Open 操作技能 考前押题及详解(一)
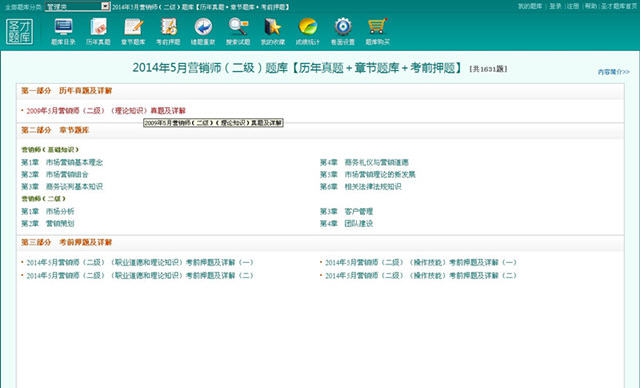 click(x=421, y=262)
